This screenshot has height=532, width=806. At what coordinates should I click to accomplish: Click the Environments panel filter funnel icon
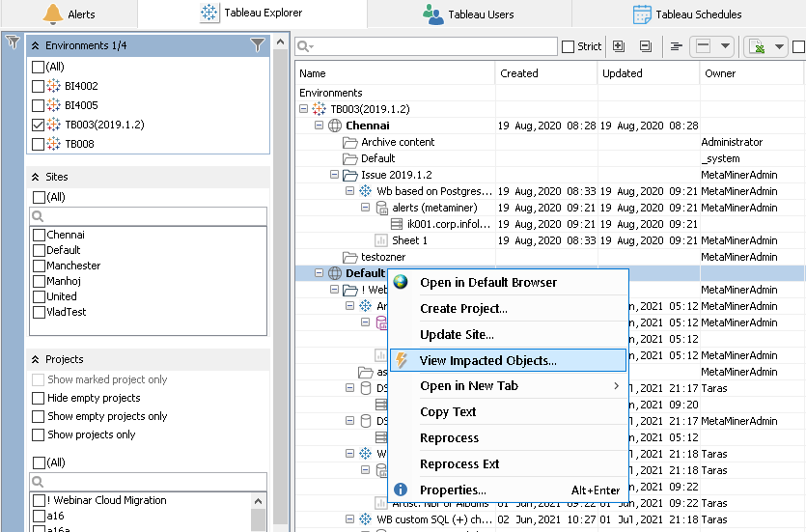click(257, 45)
